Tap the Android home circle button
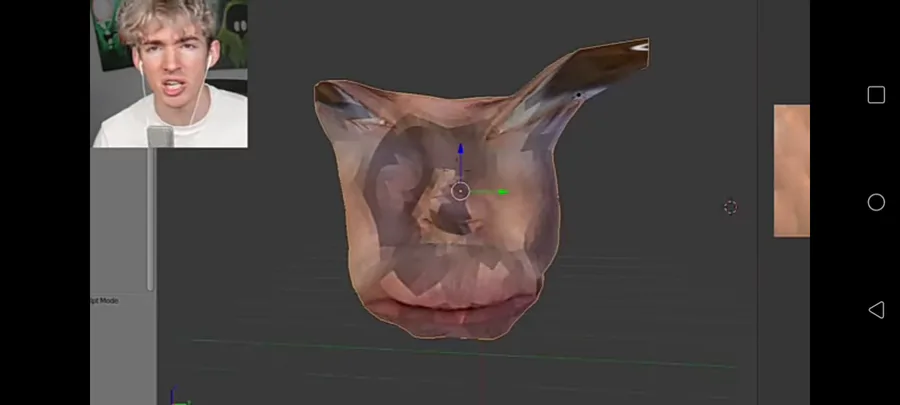Viewport: 900px width, 405px height. pyautogui.click(x=876, y=202)
